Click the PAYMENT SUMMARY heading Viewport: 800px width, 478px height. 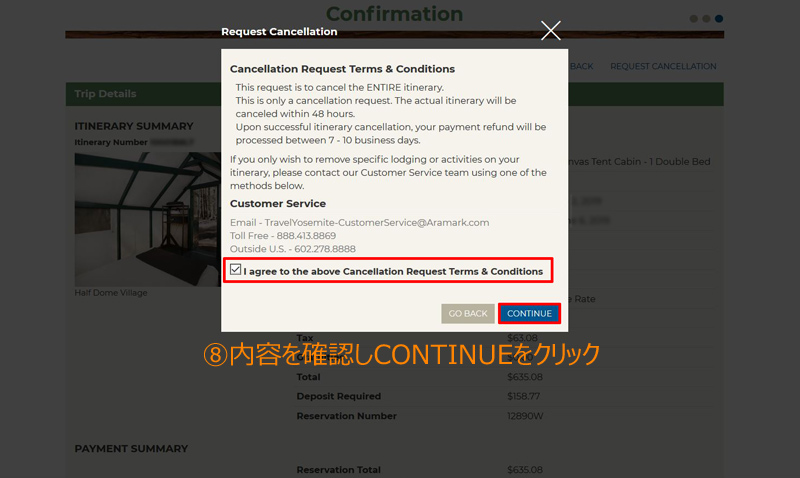(131, 449)
